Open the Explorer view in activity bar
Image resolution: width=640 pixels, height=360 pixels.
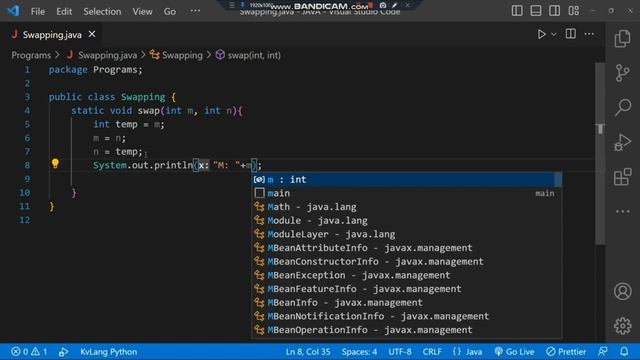[x=622, y=39]
